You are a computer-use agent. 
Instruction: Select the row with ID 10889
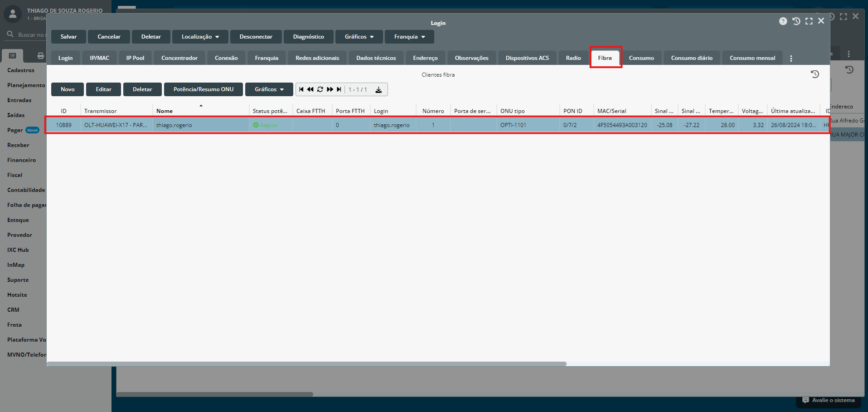[63, 125]
